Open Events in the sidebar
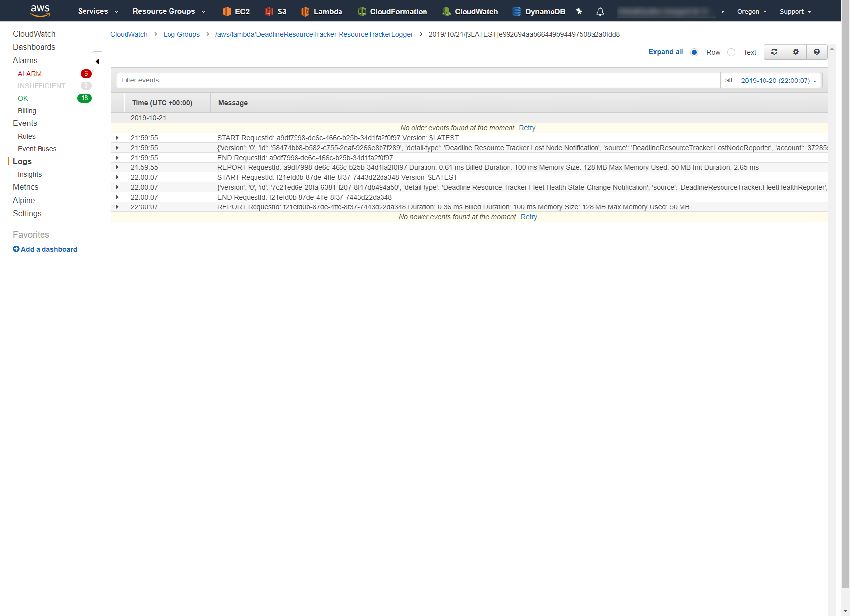This screenshot has height=616, width=850. (x=25, y=123)
